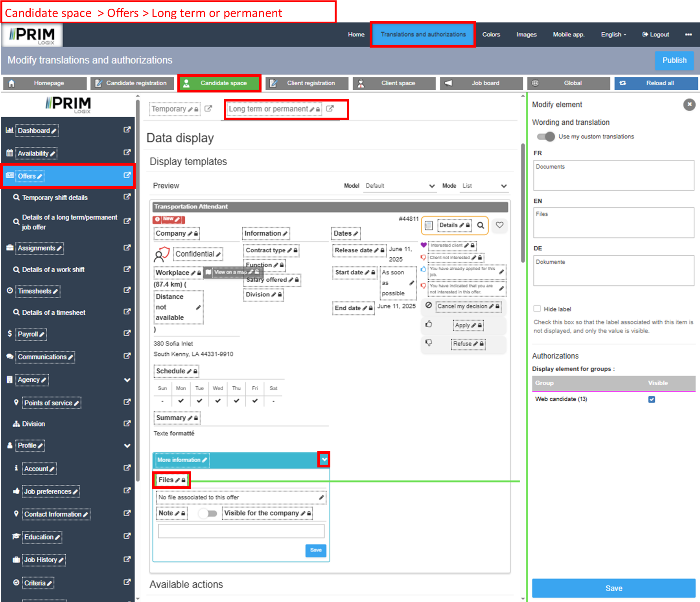Check the Hide label checkbox

[x=537, y=309]
